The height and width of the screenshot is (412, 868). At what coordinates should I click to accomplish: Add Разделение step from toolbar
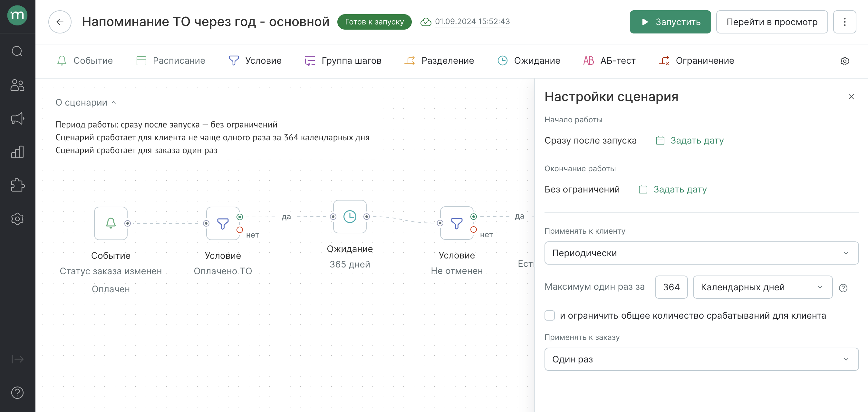[439, 61]
